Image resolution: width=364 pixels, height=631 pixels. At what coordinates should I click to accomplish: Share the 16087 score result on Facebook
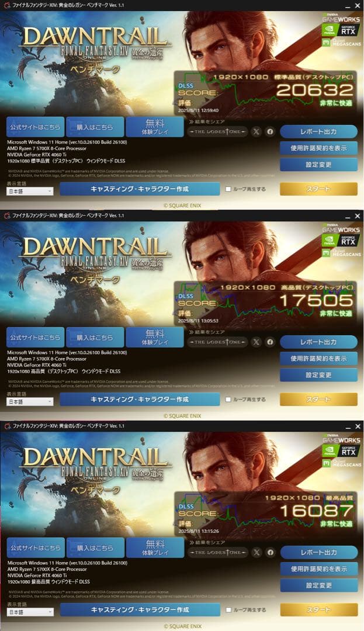(271, 553)
